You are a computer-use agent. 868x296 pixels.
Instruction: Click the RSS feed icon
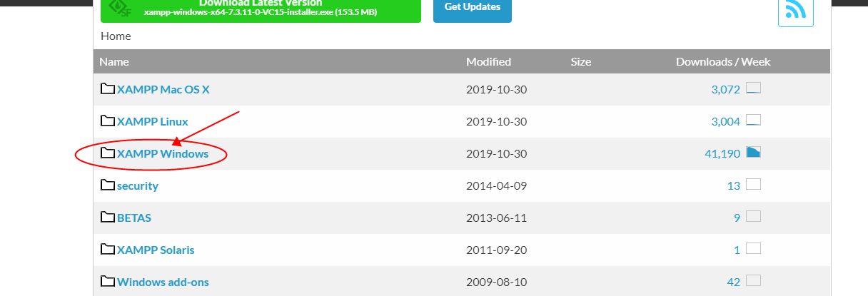pos(795,9)
